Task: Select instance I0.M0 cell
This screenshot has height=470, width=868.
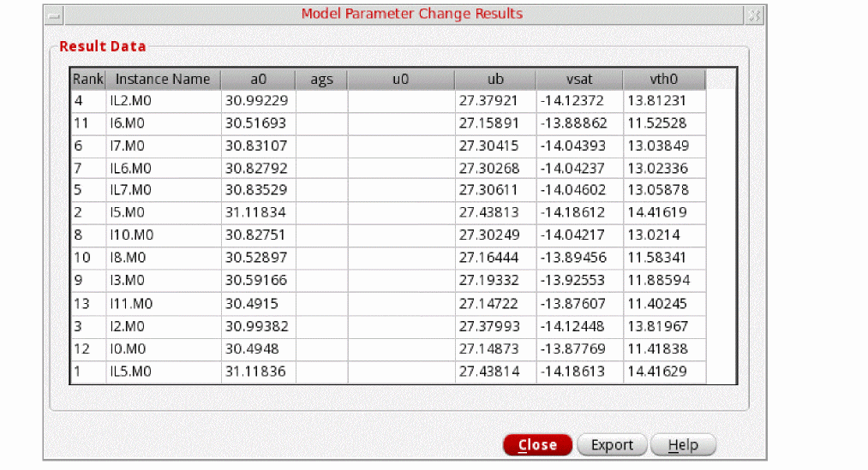Action: click(x=164, y=349)
